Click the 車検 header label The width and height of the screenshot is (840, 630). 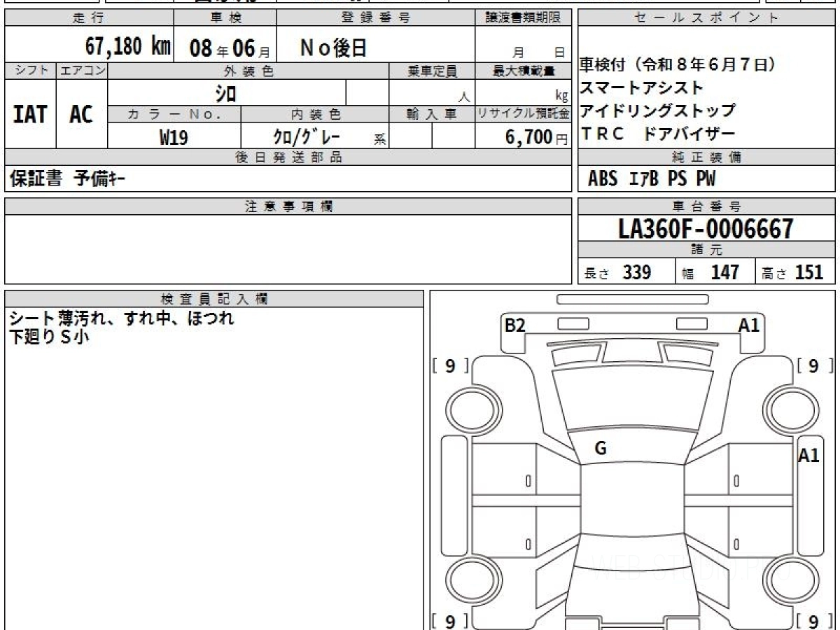[x=225, y=17]
